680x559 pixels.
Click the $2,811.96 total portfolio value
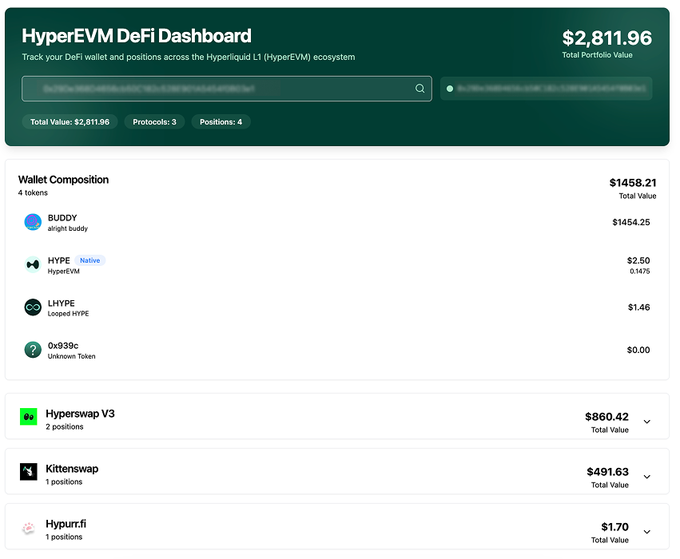coord(607,38)
